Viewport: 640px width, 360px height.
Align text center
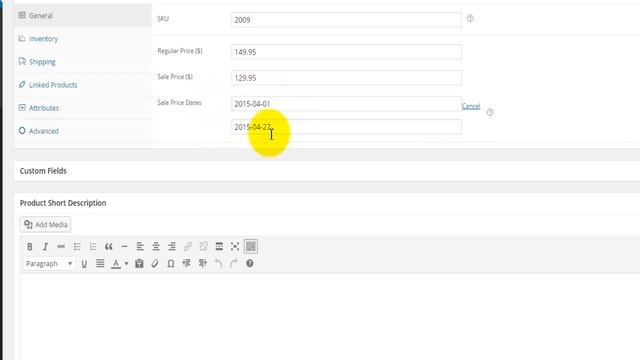pos(156,247)
